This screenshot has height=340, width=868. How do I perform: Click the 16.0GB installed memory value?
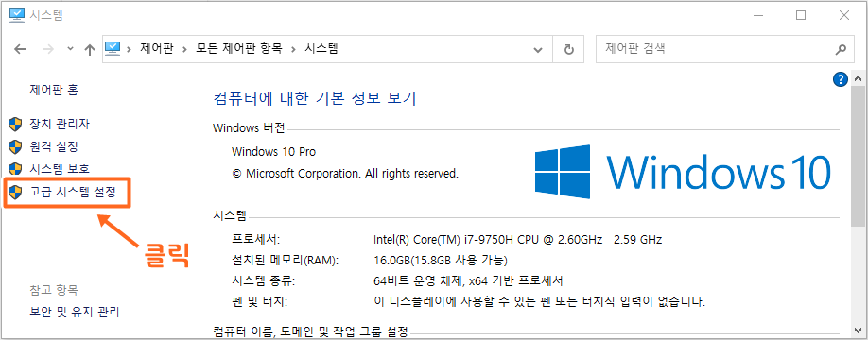(x=441, y=261)
